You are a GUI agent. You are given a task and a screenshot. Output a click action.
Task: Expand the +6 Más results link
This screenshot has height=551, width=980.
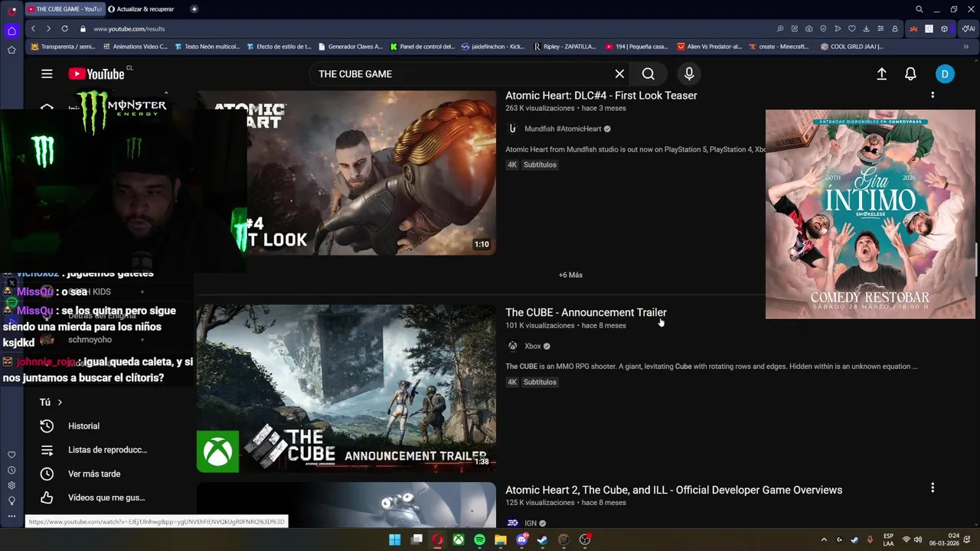(570, 275)
